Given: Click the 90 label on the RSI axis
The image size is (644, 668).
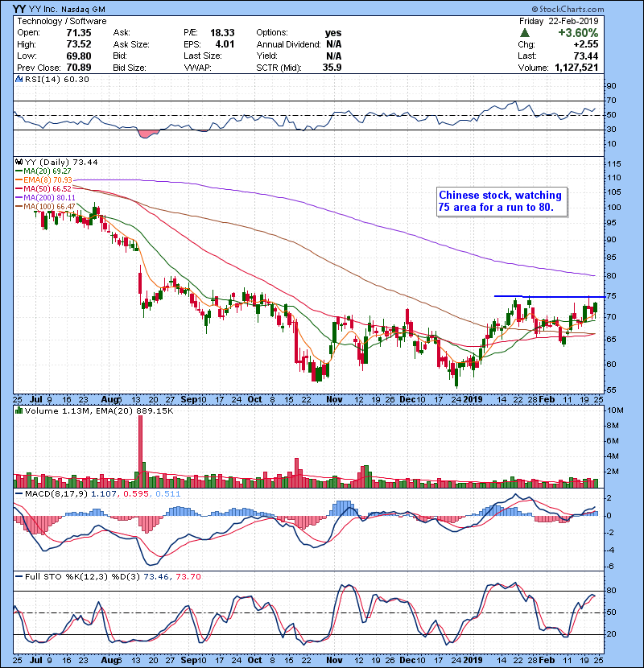Looking at the screenshot, I should [x=612, y=86].
